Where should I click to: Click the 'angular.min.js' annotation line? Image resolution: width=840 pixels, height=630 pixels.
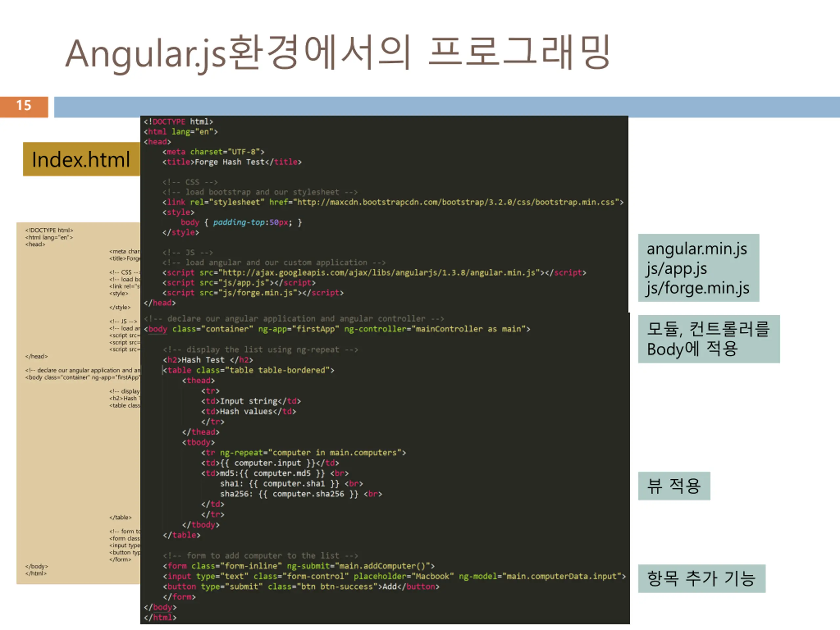[x=697, y=249]
